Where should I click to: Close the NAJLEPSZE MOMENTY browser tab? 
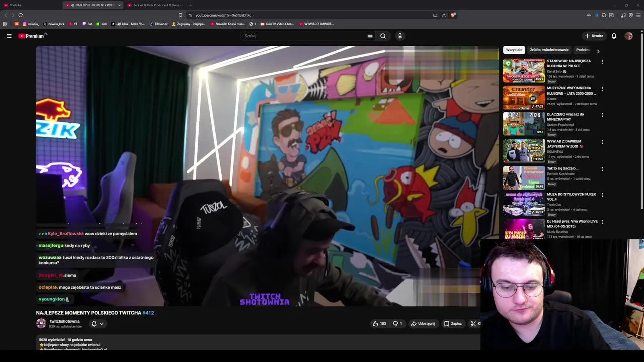119,5
